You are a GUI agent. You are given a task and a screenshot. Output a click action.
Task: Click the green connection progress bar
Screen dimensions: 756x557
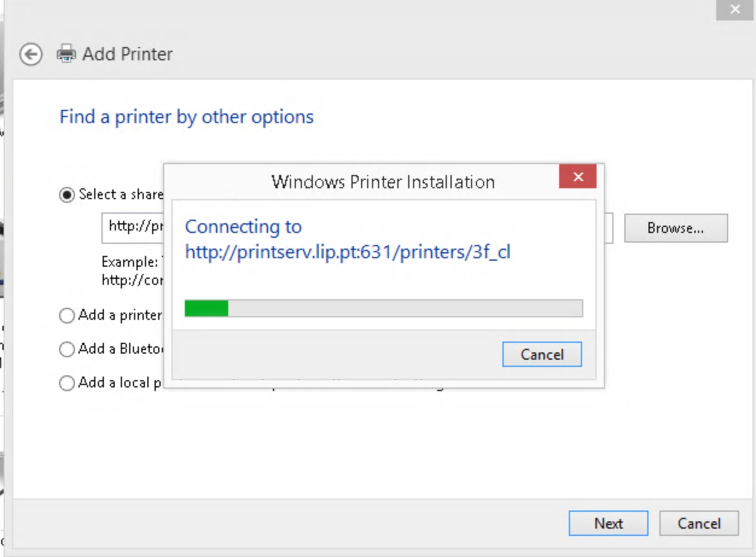pyautogui.click(x=383, y=308)
